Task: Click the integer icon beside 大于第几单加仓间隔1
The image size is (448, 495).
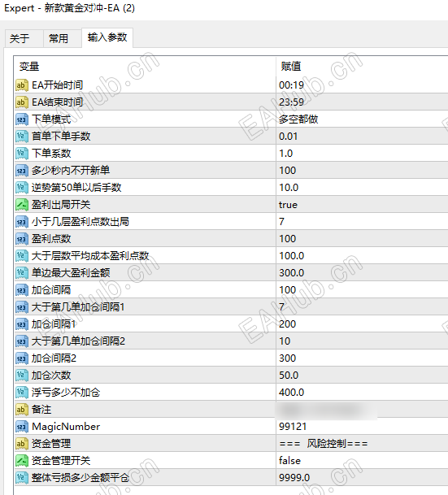Action: pos(21,307)
